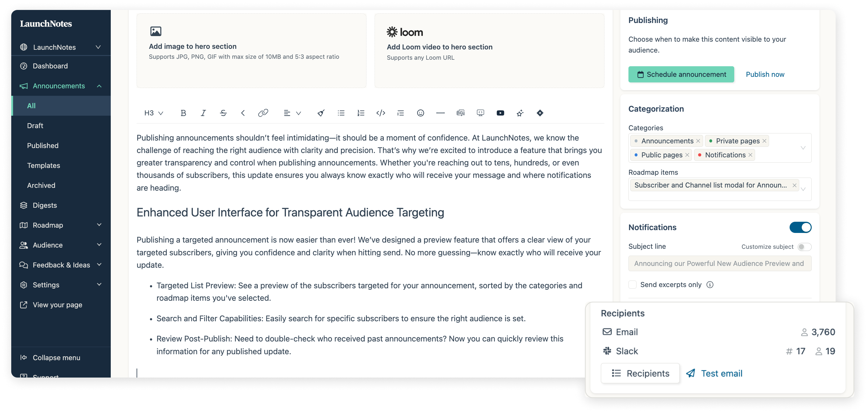Remove the Subscriber and Channel list roadmap item
The width and height of the screenshot is (868, 413).
pos(794,185)
